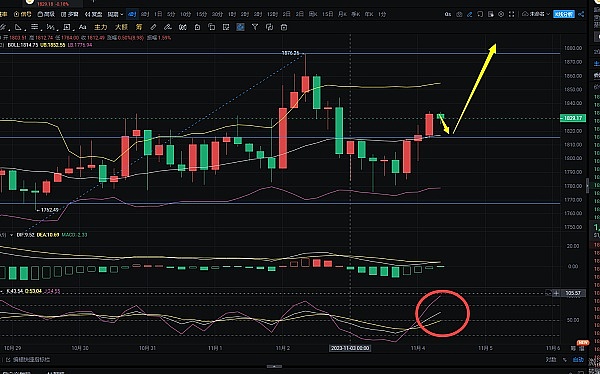Screen dimensions: 600x374
Task: Select the 1分 period tab
Action: point(382,14)
